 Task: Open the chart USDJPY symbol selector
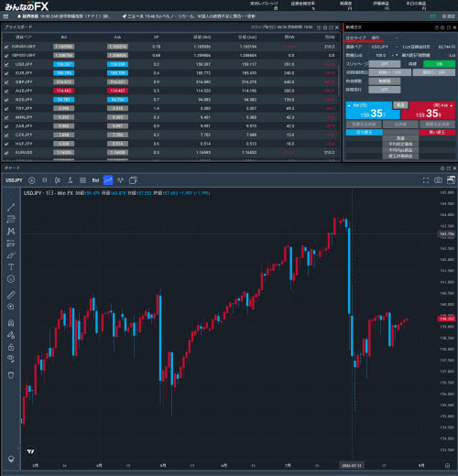14,180
